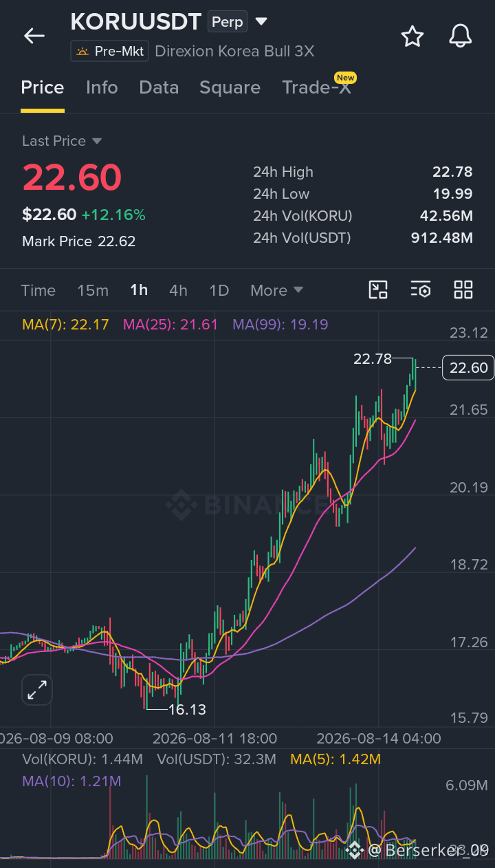Select the 1D timeframe
495x868 pixels.
(219, 290)
